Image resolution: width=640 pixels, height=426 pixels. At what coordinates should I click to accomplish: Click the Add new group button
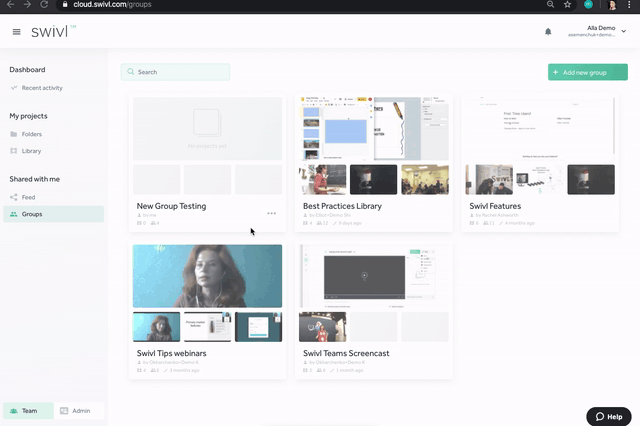point(588,72)
